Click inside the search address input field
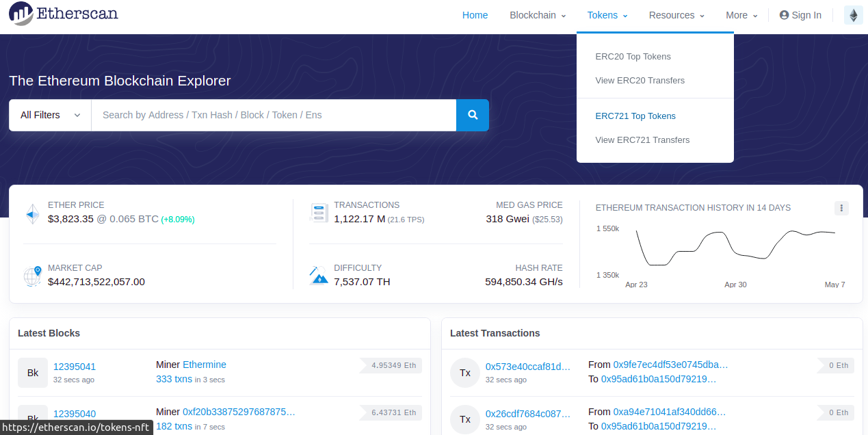 point(274,115)
